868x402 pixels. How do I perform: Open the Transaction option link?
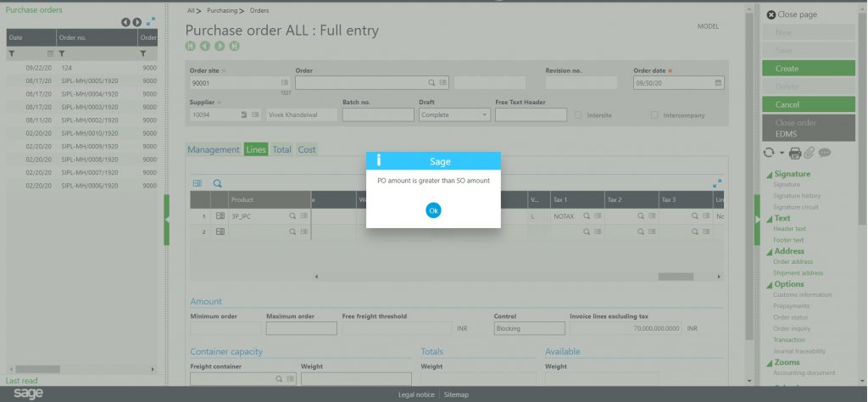(789, 339)
